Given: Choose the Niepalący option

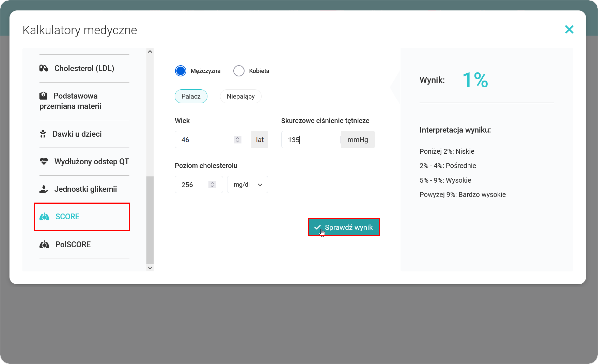Looking at the screenshot, I should point(241,96).
